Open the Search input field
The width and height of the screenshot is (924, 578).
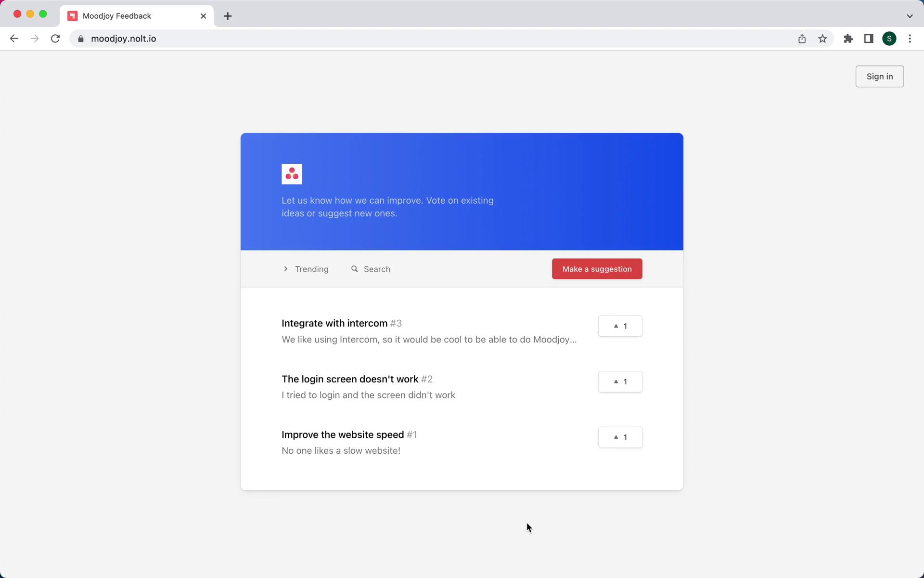coord(370,268)
